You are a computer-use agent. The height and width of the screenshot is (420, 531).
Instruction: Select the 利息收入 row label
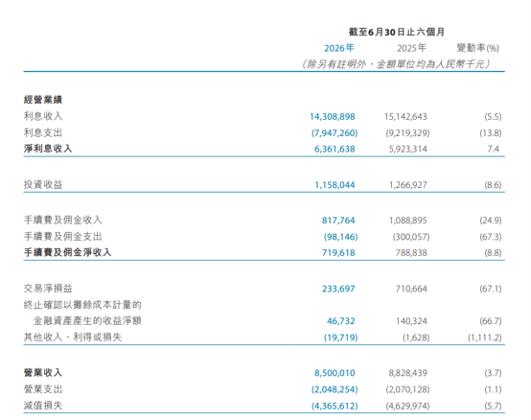point(43,116)
